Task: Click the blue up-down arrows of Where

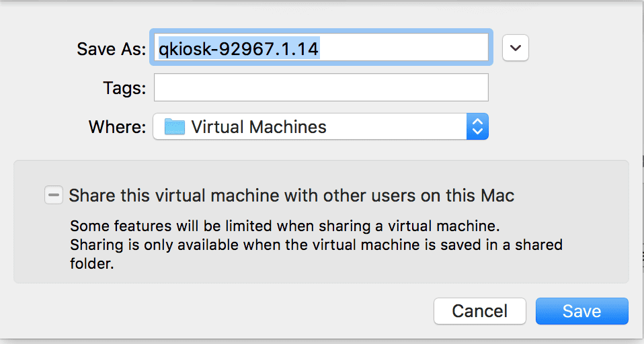Action: pos(477,126)
